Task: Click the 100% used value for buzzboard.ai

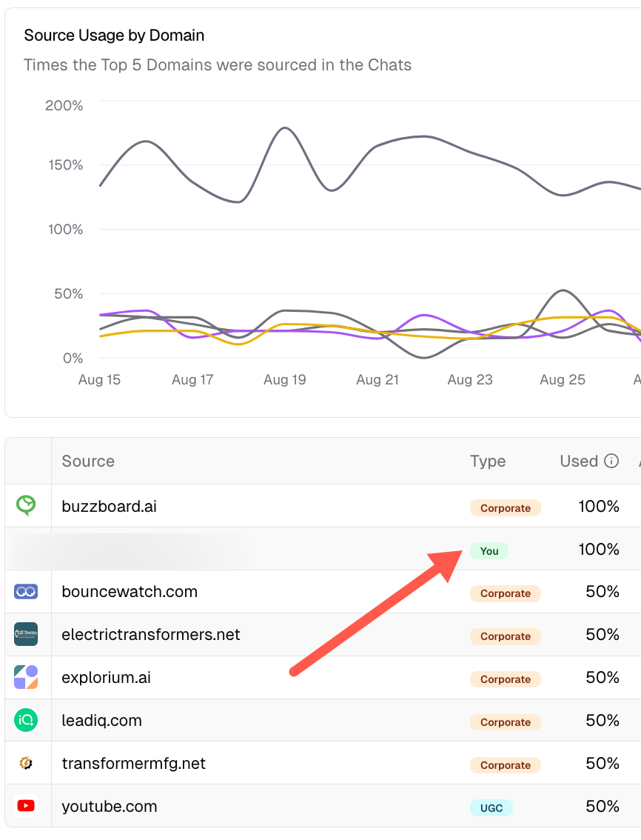Action: pyautogui.click(x=599, y=506)
